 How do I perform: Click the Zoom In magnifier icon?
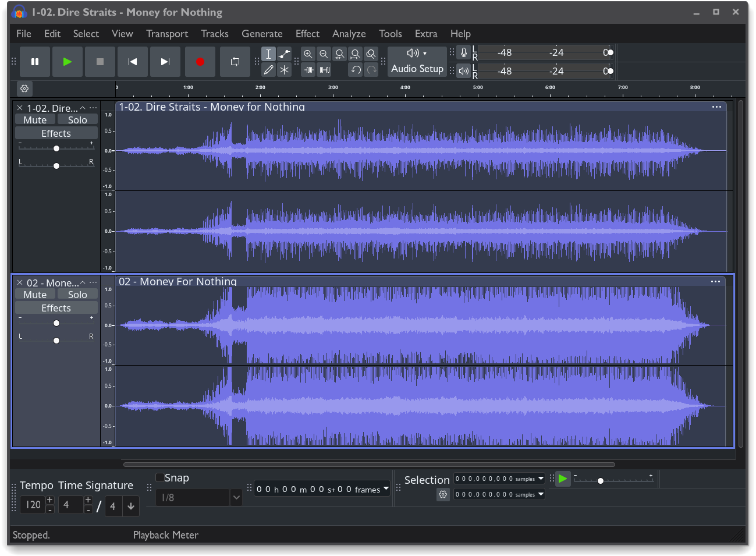click(308, 54)
